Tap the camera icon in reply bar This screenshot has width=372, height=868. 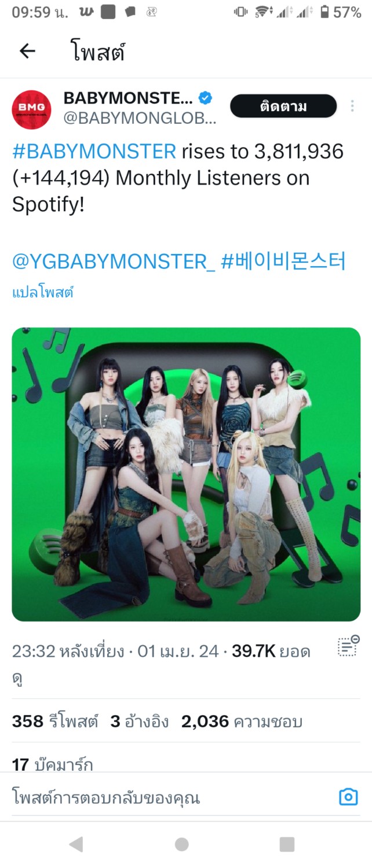(x=348, y=797)
